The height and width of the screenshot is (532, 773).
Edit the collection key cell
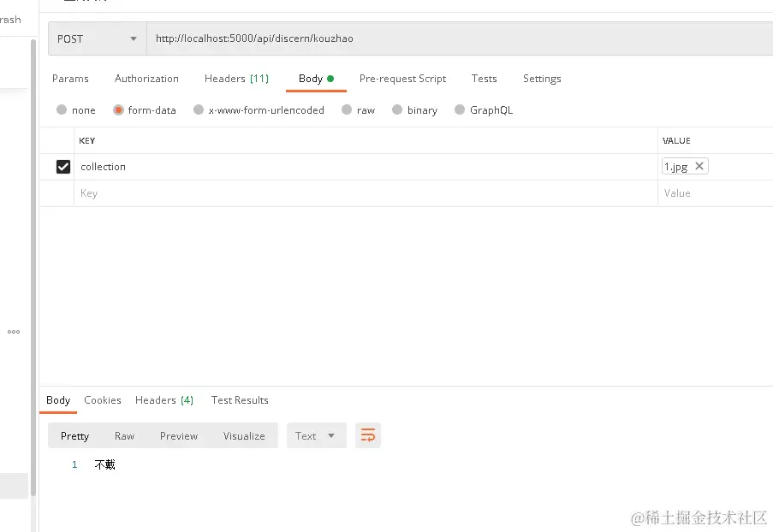(366, 167)
